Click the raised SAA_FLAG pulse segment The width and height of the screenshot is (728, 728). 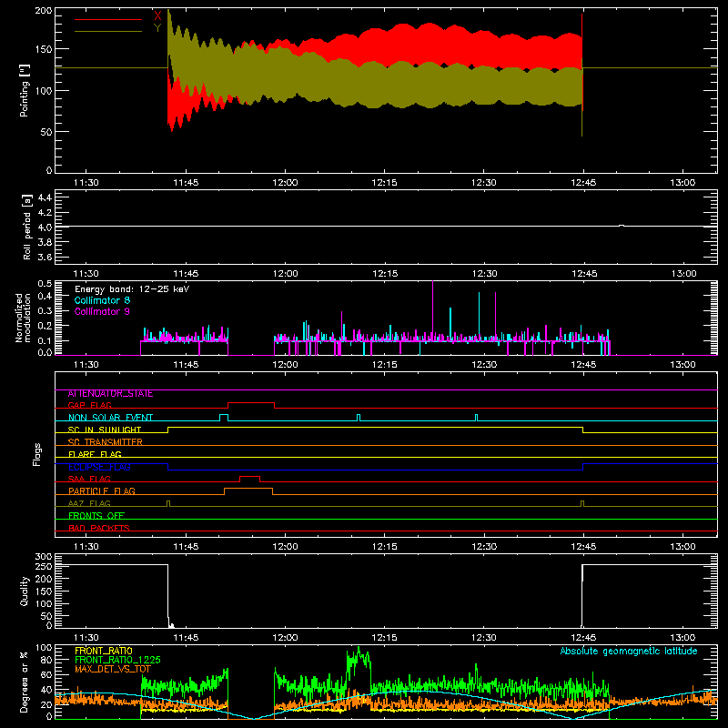tap(249, 477)
